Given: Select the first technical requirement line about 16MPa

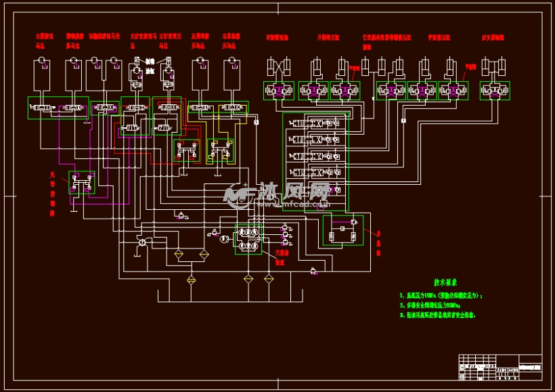Looking at the screenshot, I should coord(441,295).
